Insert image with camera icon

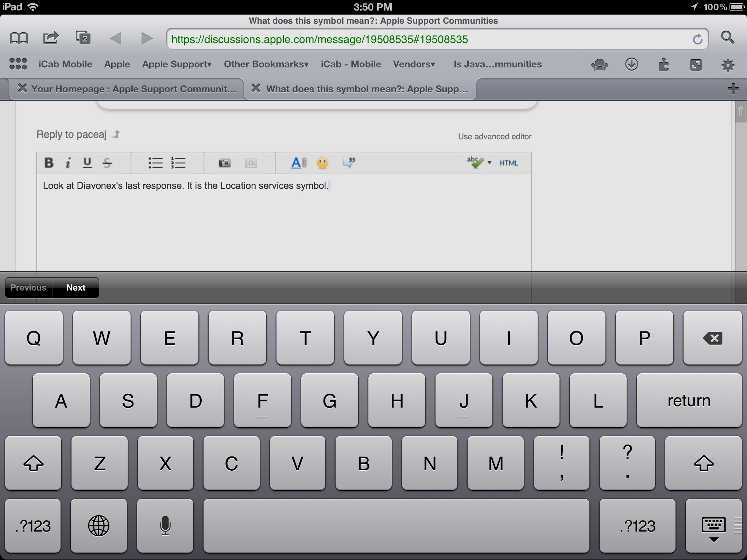click(224, 163)
